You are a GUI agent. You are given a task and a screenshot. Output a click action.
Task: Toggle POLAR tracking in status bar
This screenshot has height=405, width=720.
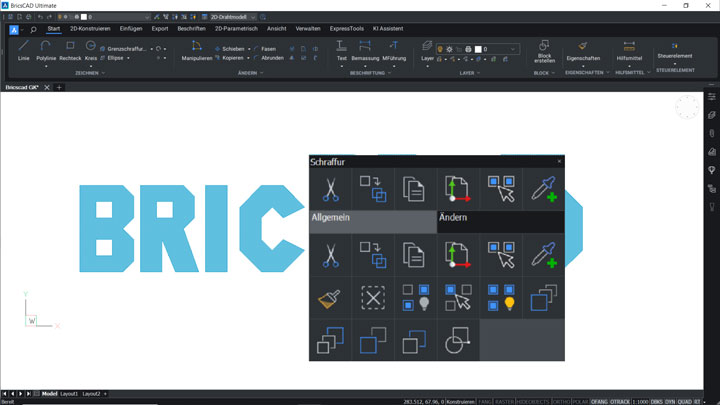(580, 402)
